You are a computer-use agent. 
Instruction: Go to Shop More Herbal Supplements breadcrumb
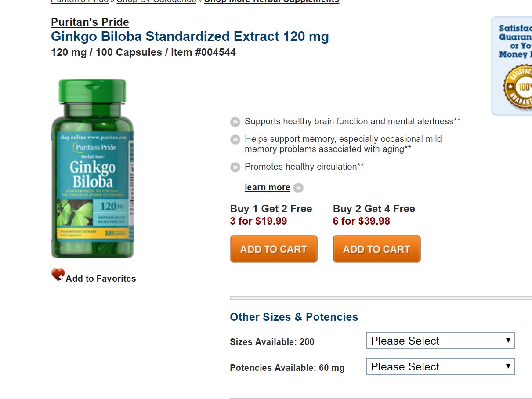pyautogui.click(x=271, y=1)
